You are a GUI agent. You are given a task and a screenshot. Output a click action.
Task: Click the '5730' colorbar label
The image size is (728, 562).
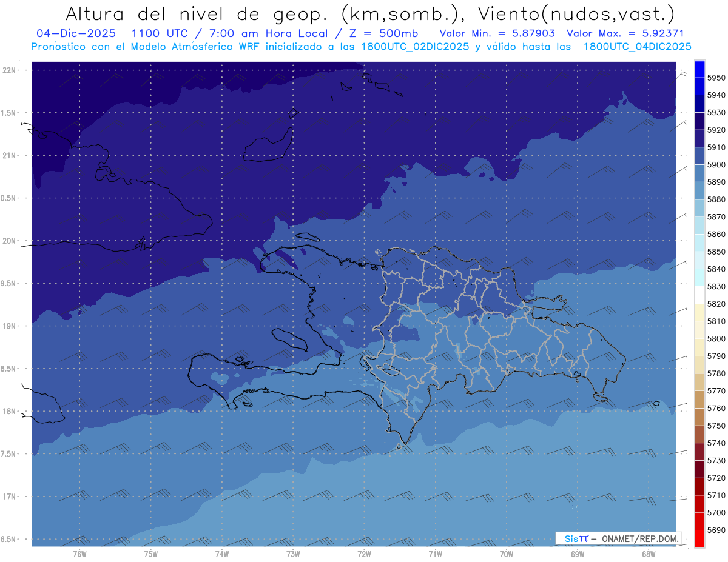pos(716,461)
